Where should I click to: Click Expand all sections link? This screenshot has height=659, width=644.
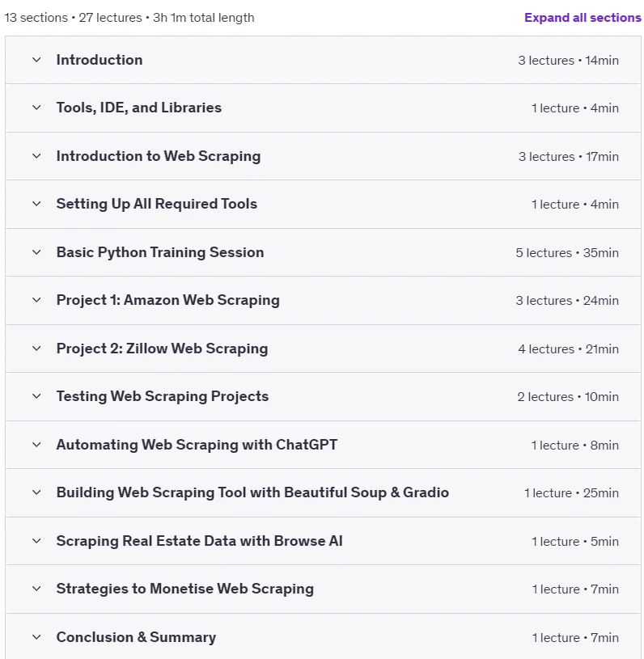(583, 18)
